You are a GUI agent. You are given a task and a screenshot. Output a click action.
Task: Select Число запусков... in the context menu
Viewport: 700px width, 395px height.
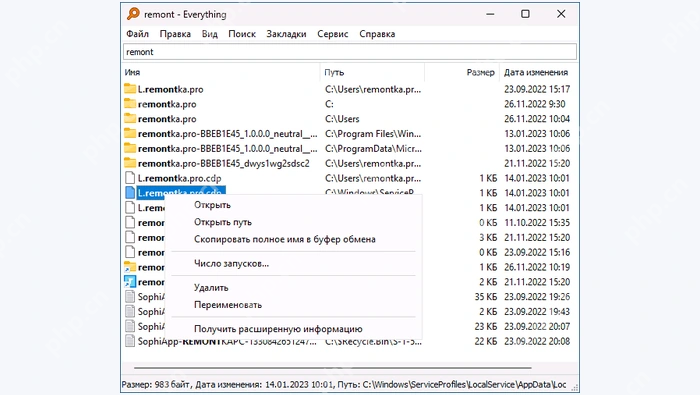pyautogui.click(x=231, y=263)
